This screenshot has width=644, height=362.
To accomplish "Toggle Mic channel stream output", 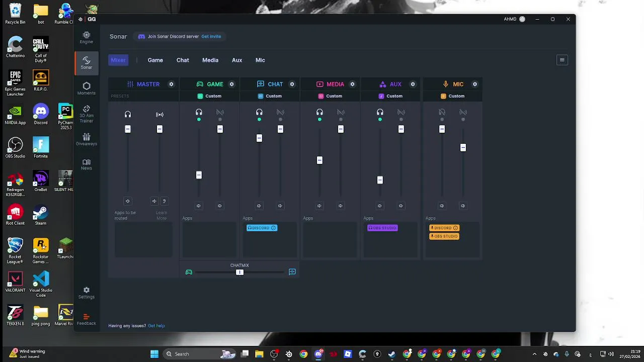I will tap(463, 113).
